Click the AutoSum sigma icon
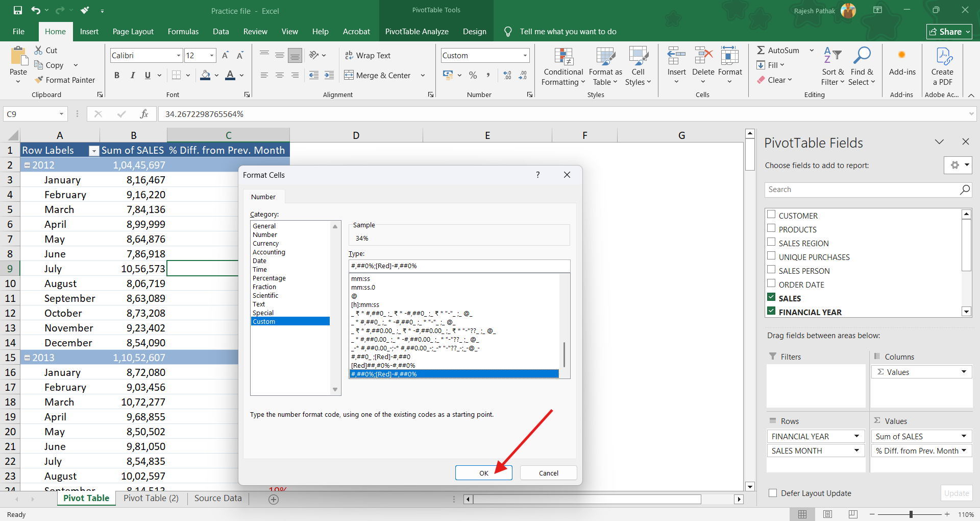This screenshot has width=980, height=521. [x=761, y=50]
